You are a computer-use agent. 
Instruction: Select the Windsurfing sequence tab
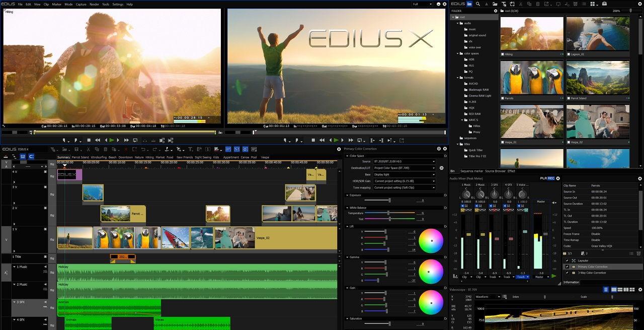(x=99, y=157)
